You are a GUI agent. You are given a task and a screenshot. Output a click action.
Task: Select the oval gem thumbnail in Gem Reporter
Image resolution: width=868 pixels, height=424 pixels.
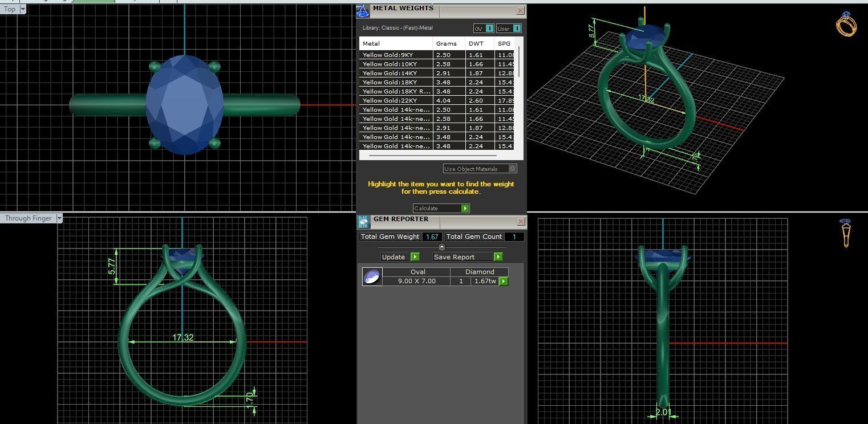[x=372, y=276]
